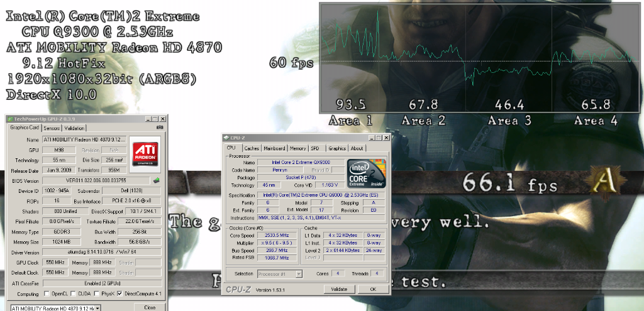
Task: Open the Mainboard tab in CPU-Z
Action: 274,148
